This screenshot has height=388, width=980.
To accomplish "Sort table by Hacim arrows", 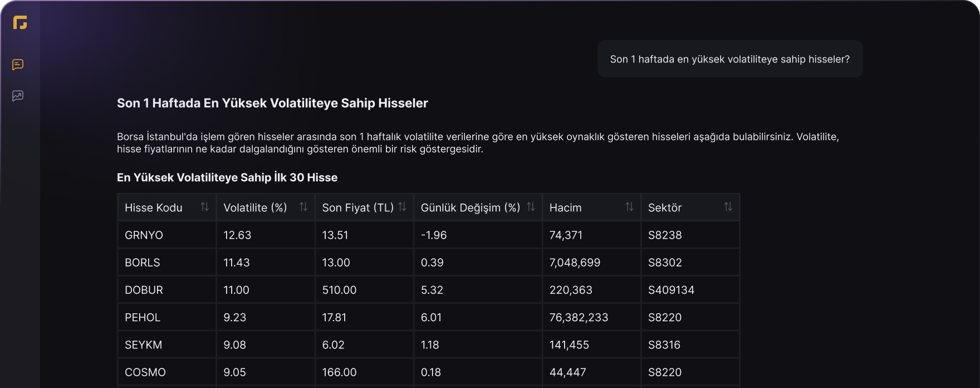I will [629, 207].
